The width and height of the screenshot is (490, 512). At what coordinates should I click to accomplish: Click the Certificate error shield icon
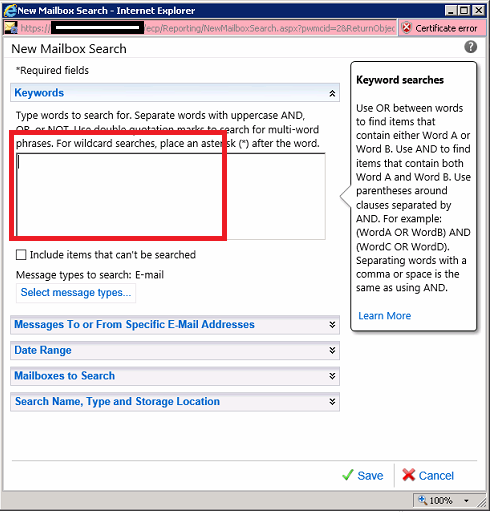click(406, 28)
